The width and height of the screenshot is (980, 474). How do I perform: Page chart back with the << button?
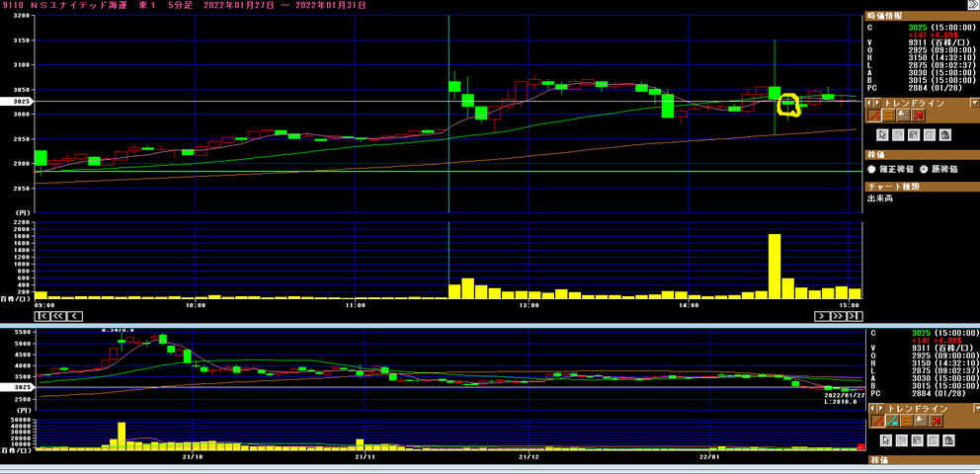[x=58, y=316]
